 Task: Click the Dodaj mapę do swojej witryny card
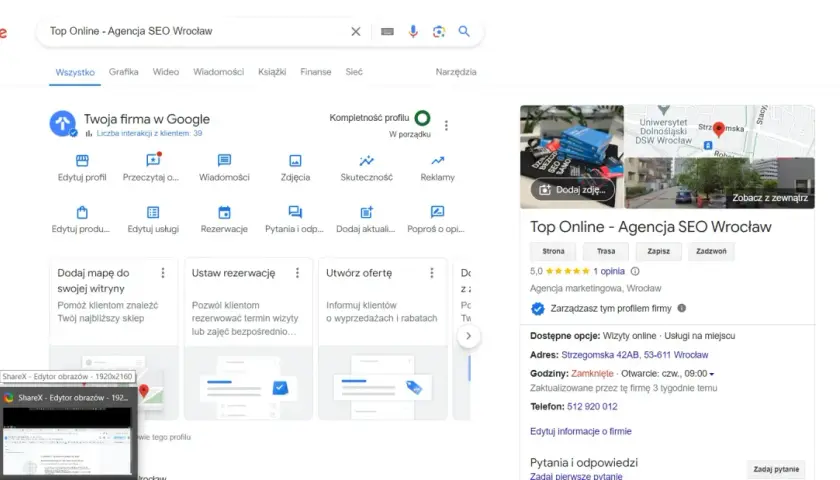coord(114,339)
